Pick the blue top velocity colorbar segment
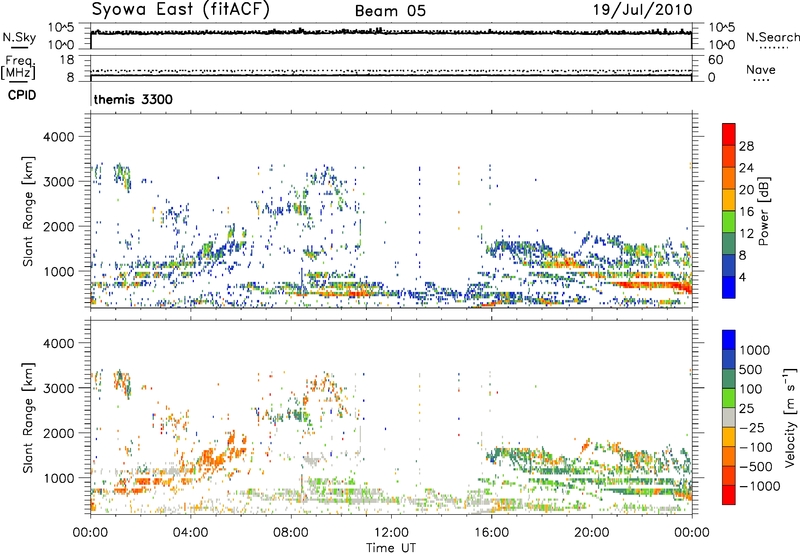 point(729,340)
